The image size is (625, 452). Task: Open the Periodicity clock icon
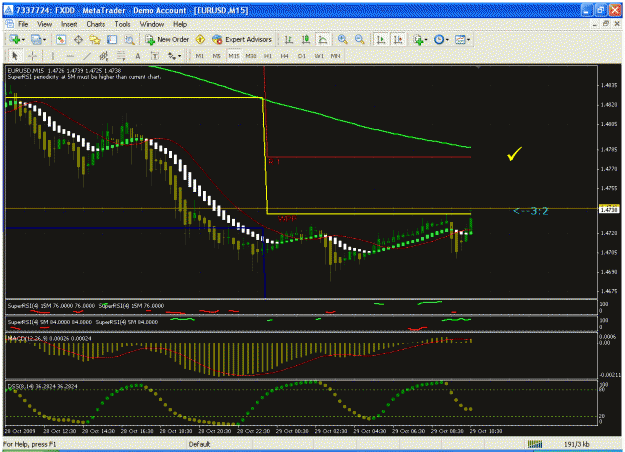click(439, 39)
